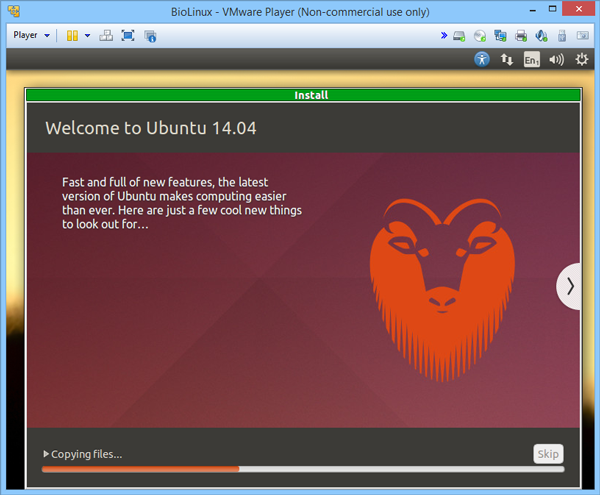Viewport: 600px width, 495px height.
Task: Open the Player menu
Action: (x=31, y=35)
